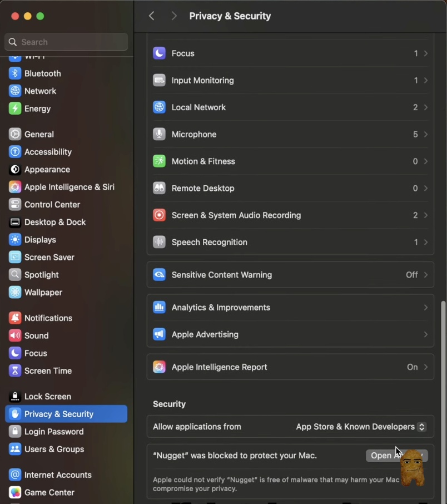The width and height of the screenshot is (447, 504).
Task: Expand Apple Advertising chevron
Action: pyautogui.click(x=425, y=334)
